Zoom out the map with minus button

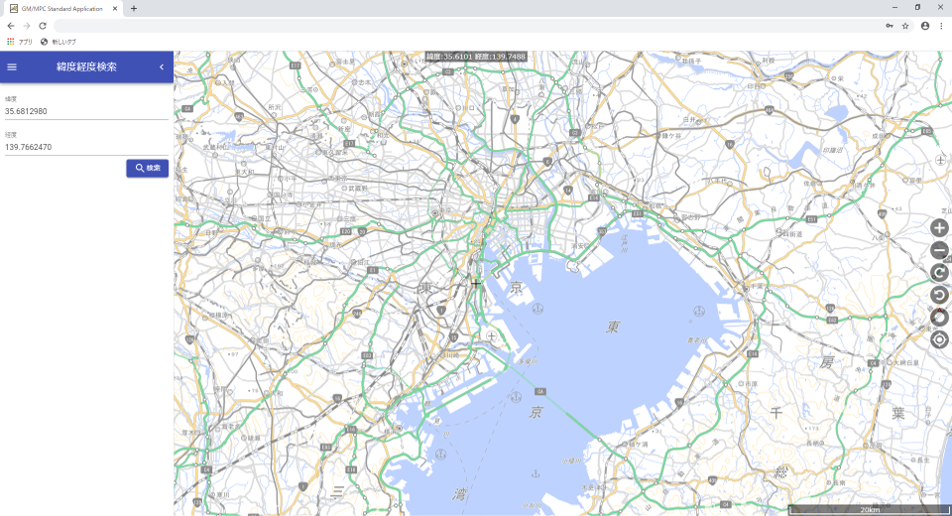pyautogui.click(x=938, y=251)
